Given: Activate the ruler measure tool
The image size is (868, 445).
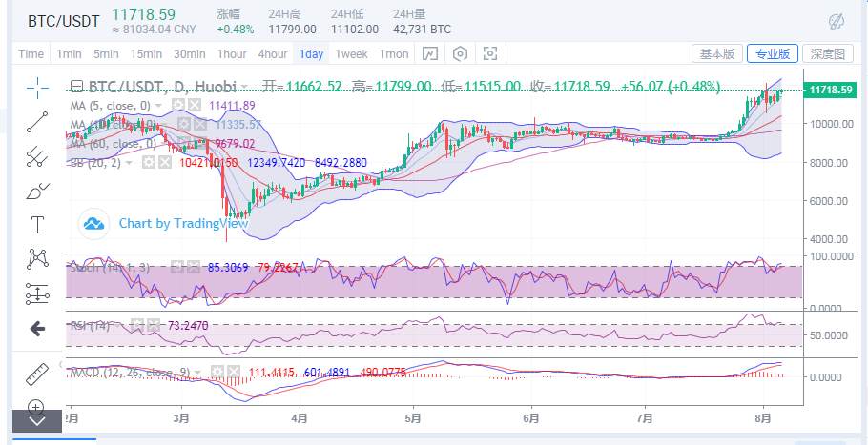Looking at the screenshot, I should click(37, 373).
